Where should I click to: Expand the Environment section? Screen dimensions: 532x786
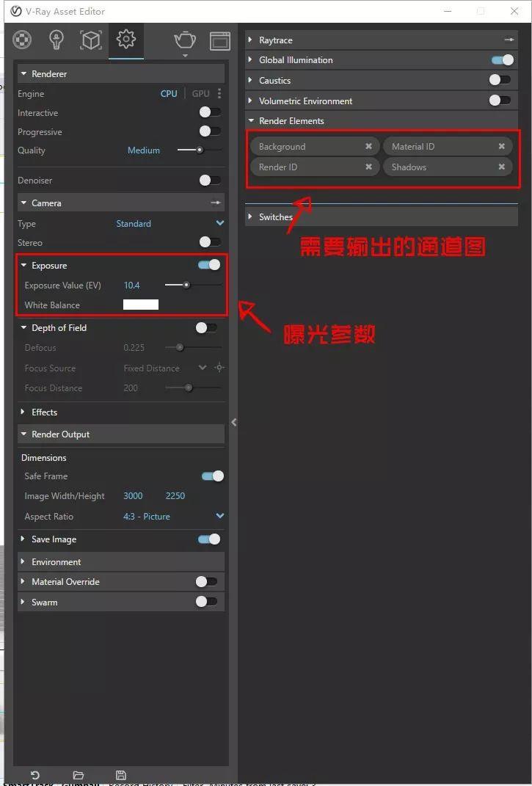[23, 561]
